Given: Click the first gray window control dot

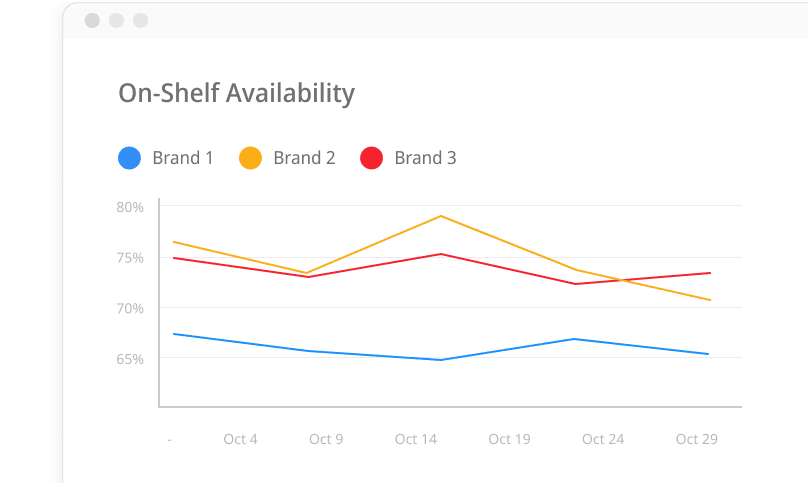Looking at the screenshot, I should point(93,20).
